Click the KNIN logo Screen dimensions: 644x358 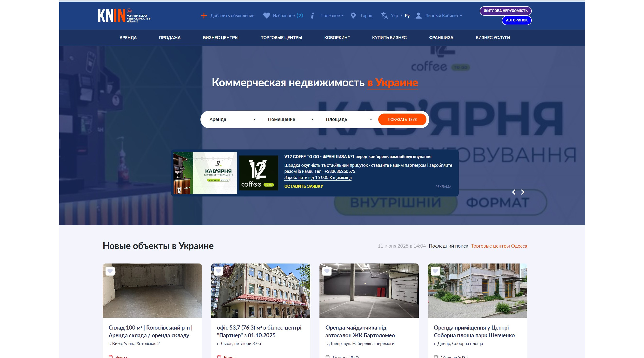pyautogui.click(x=124, y=16)
